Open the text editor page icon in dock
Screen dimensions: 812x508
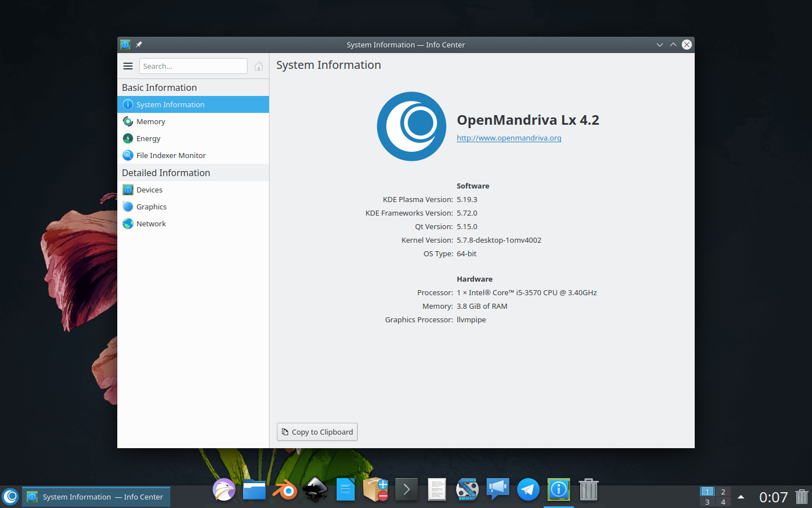click(437, 489)
